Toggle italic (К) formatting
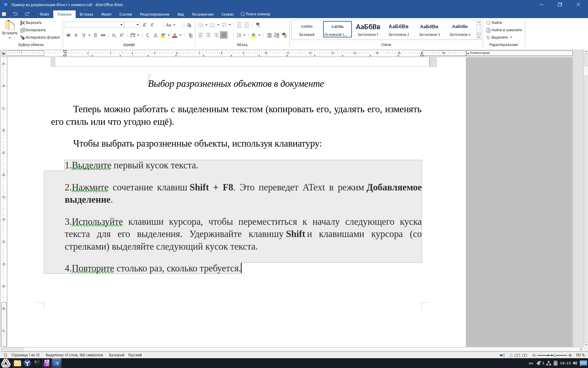This screenshot has width=588, height=368. [76, 35]
